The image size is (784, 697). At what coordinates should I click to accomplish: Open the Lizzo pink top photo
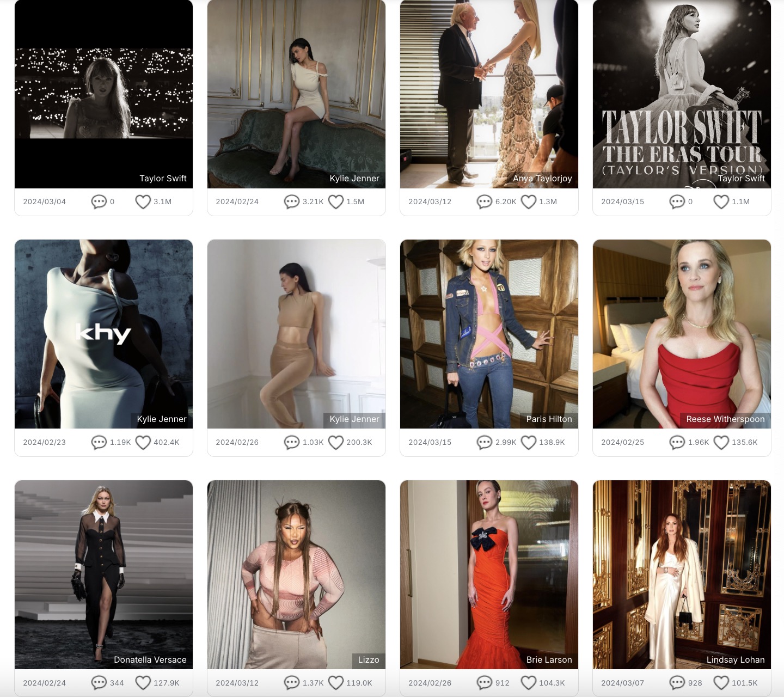click(296, 574)
